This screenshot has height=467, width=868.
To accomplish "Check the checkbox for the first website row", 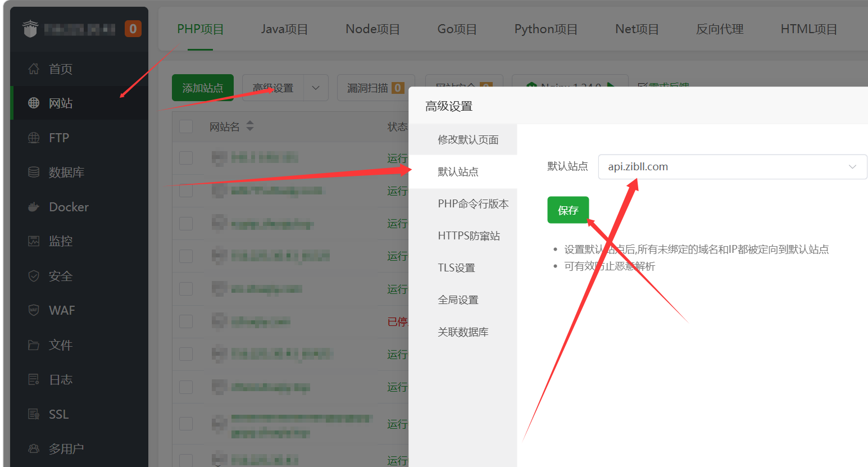I will [x=186, y=158].
